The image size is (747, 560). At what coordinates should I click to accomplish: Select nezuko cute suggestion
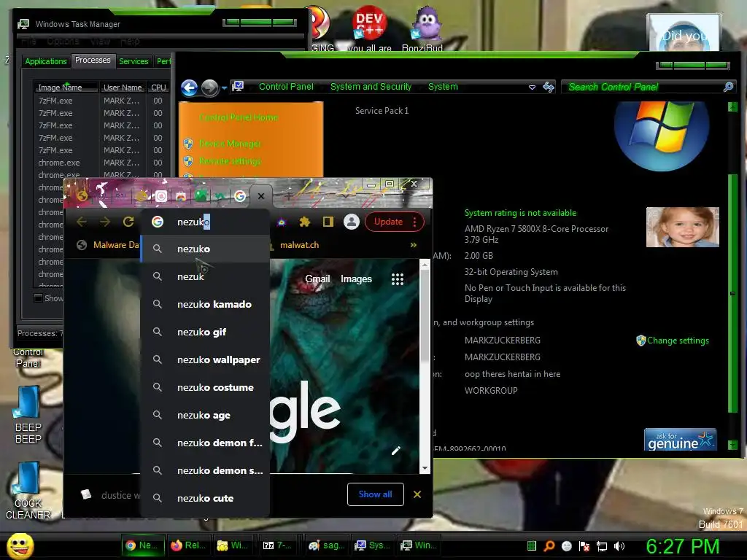[x=206, y=498]
